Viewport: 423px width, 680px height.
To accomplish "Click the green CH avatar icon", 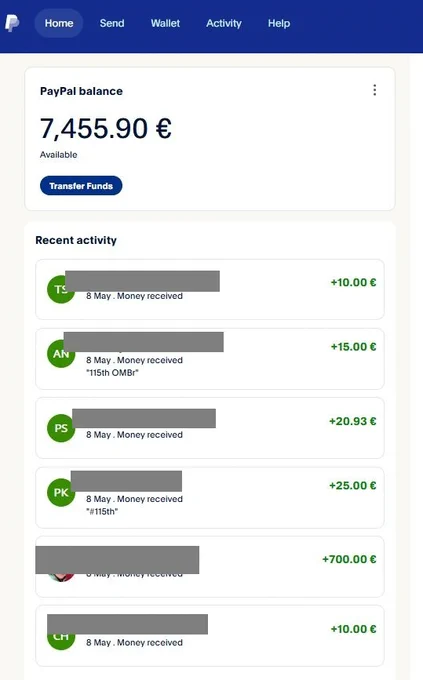I will (x=61, y=636).
